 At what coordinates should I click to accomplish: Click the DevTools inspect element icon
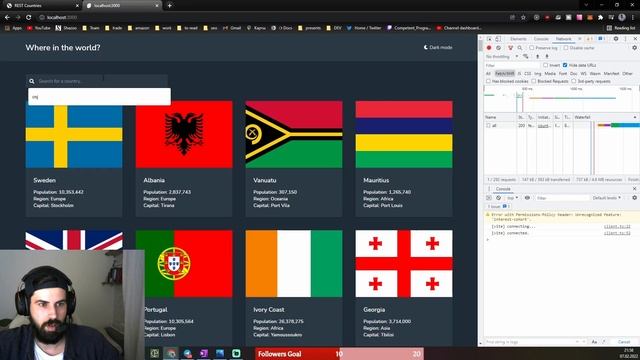489,39
